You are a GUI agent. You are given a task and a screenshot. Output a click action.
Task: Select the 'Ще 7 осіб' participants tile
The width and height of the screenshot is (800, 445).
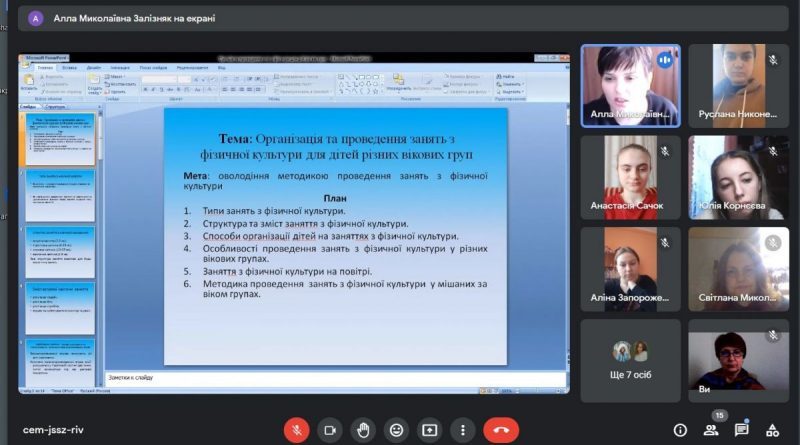pos(631,361)
